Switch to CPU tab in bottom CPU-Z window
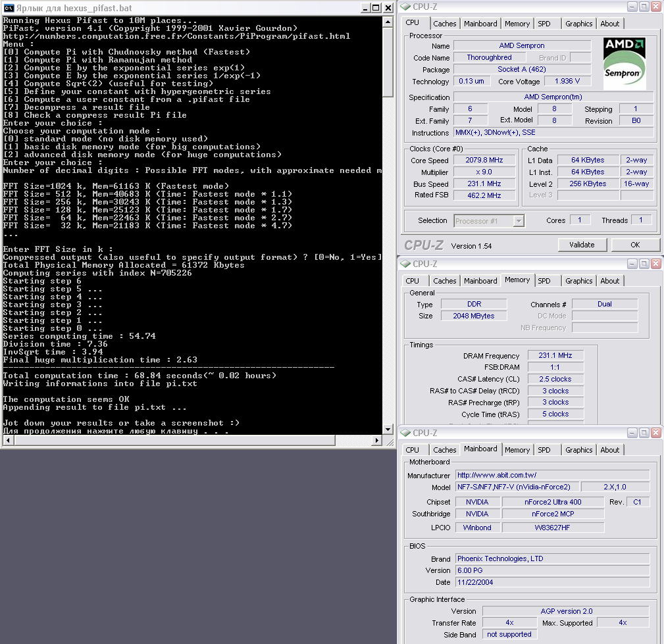Screen dimensions: 664x644 tap(412, 450)
